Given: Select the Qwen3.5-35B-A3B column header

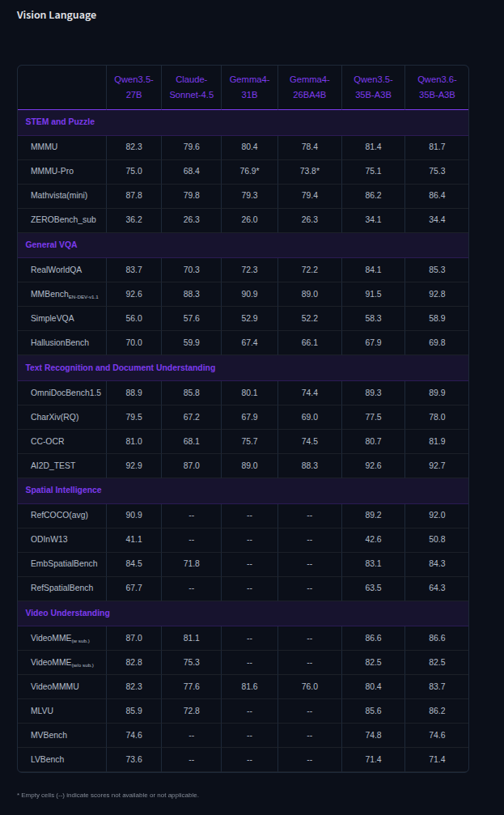Looking at the screenshot, I should (x=373, y=87).
